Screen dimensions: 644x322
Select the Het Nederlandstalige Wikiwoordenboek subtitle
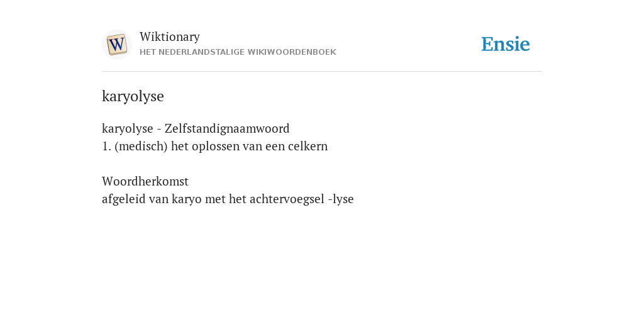click(238, 52)
